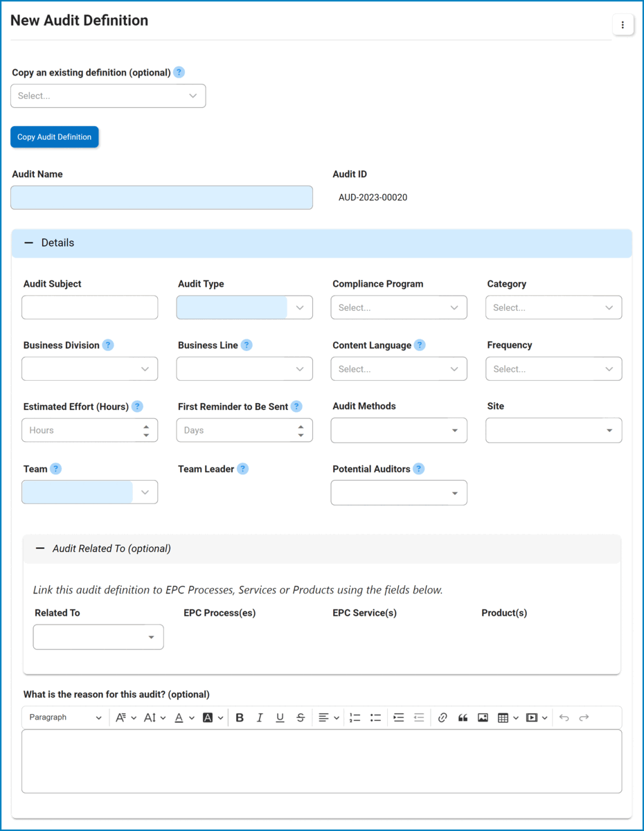This screenshot has height=831, width=644.
Task: Collapse the Details section
Action: [28, 242]
